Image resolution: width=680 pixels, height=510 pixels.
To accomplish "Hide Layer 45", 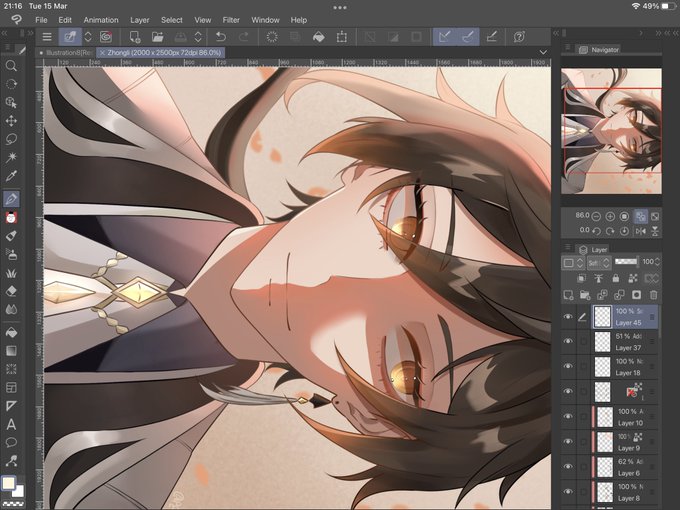I will (568, 317).
